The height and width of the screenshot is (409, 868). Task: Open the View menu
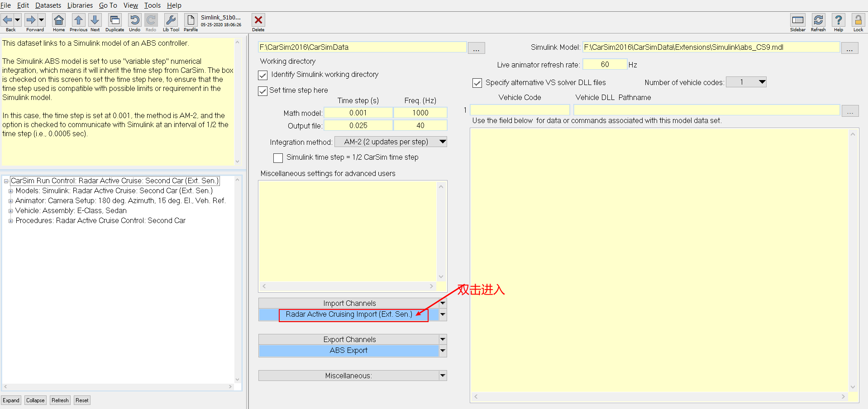click(x=131, y=5)
